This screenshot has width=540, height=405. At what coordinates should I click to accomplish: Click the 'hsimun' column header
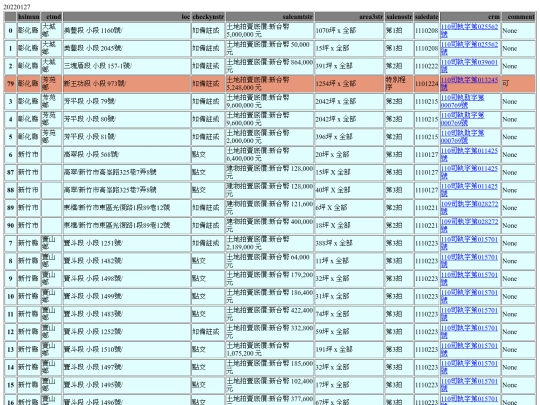tap(29, 17)
